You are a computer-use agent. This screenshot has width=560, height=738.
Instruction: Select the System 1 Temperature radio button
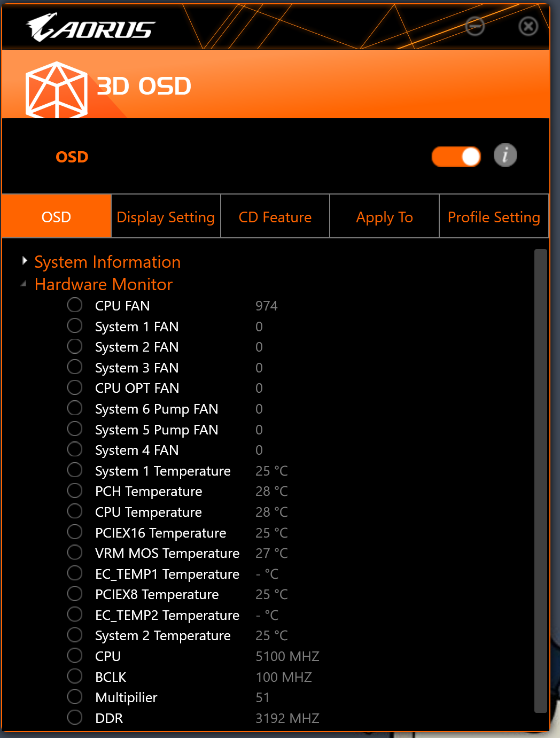(75, 470)
